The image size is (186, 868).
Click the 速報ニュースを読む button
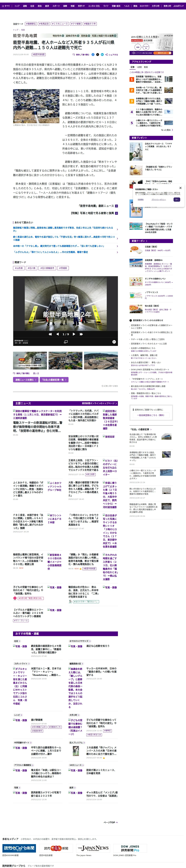(x=26, y=380)
